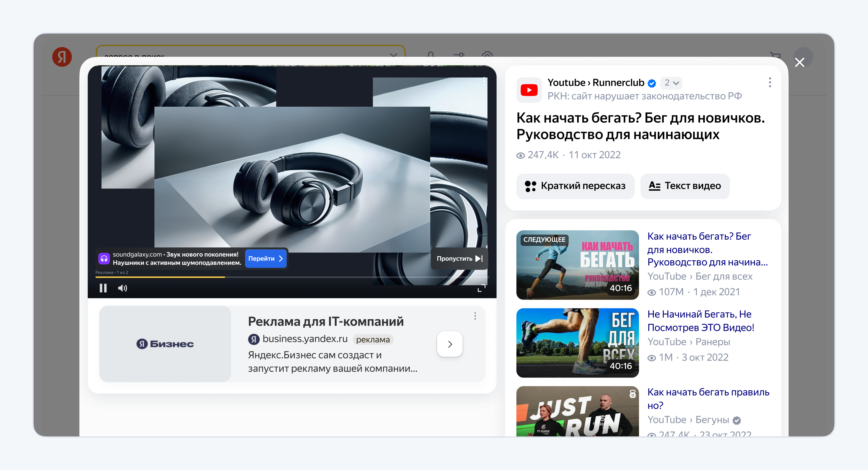Open Текст видео transcript

point(685,186)
